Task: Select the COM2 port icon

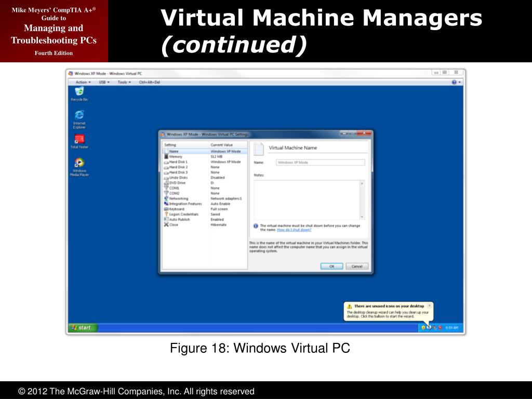Action: 166,193
